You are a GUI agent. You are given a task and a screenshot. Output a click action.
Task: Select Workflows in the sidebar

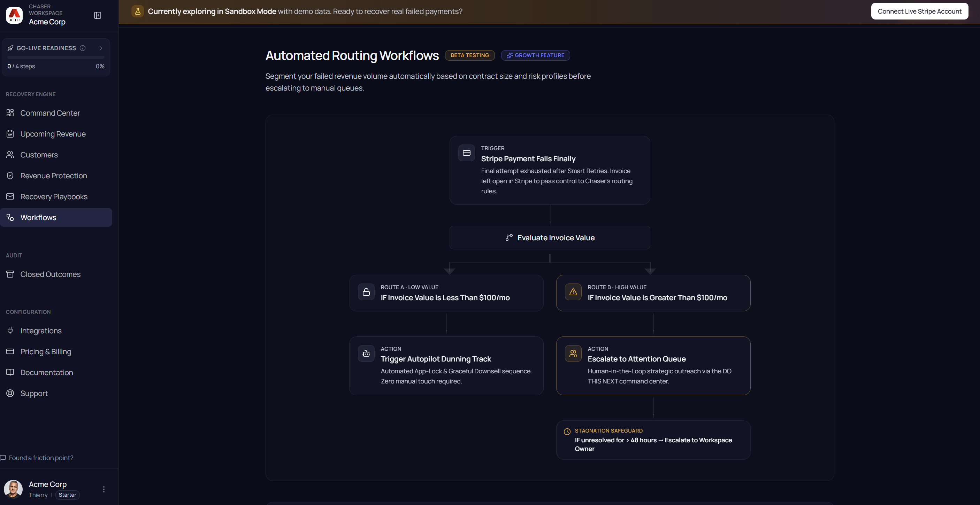pos(56,218)
